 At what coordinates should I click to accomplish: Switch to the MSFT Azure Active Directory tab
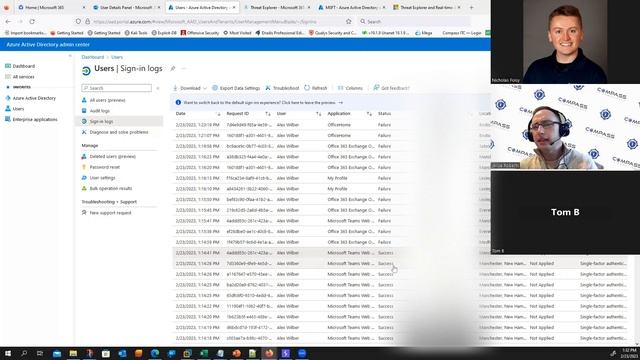tap(351, 7)
